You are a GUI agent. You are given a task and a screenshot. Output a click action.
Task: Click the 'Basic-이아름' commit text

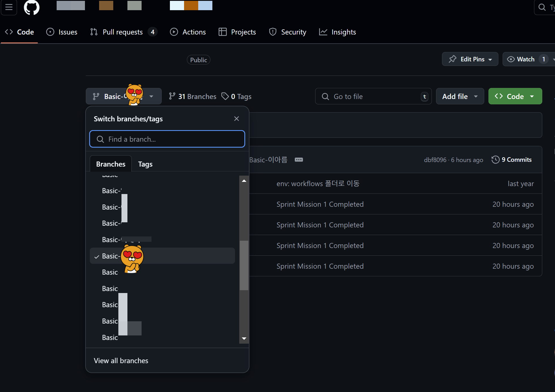click(x=268, y=160)
